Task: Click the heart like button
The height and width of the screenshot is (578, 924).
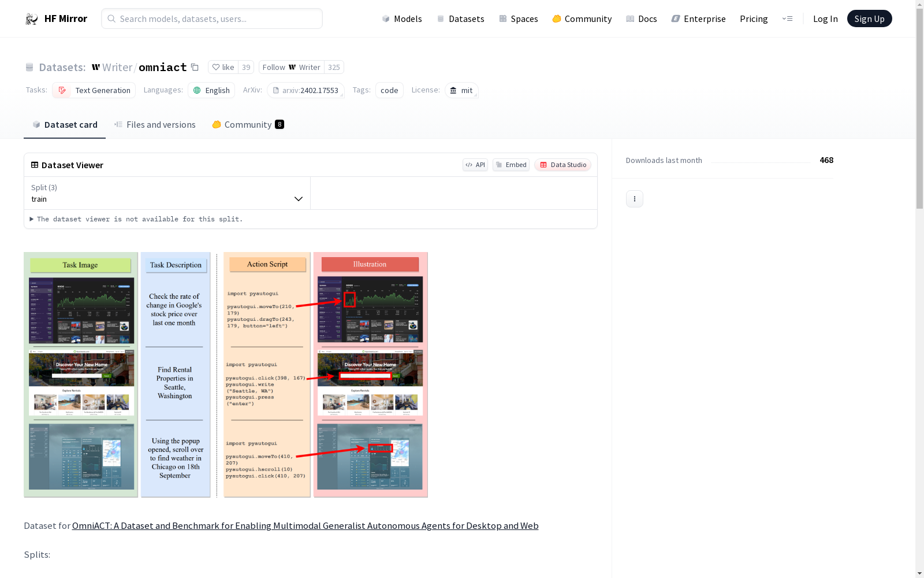Action: pos(223,67)
